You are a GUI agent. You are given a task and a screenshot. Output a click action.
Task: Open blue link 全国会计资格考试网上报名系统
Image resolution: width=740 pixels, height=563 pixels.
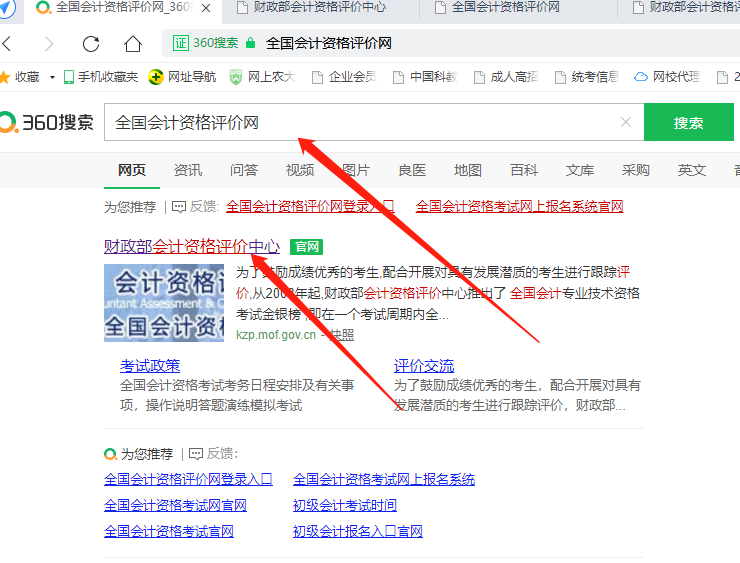(x=384, y=479)
